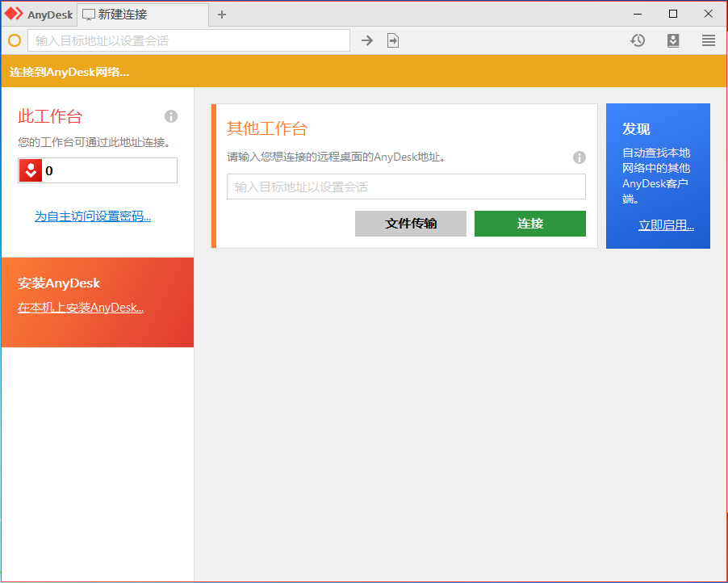Click the AnyDesk logo icon
The height and width of the screenshot is (583, 728).
pyautogui.click(x=13, y=14)
